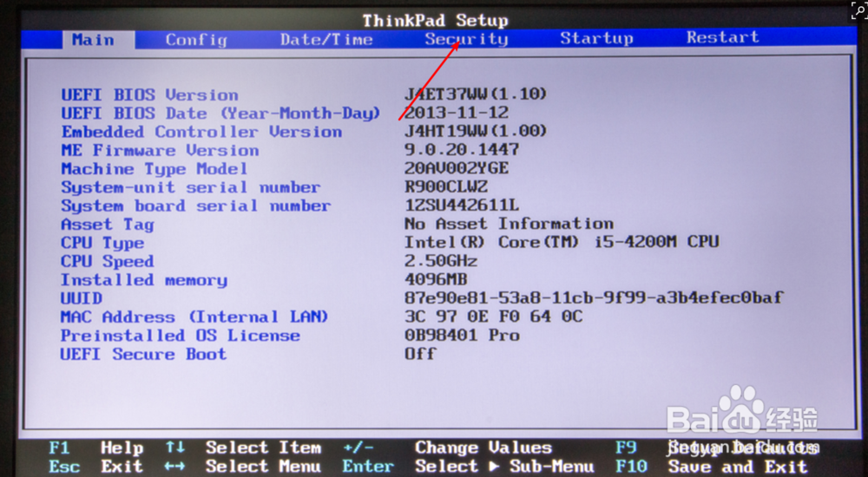Click the CPU Type label

click(102, 243)
